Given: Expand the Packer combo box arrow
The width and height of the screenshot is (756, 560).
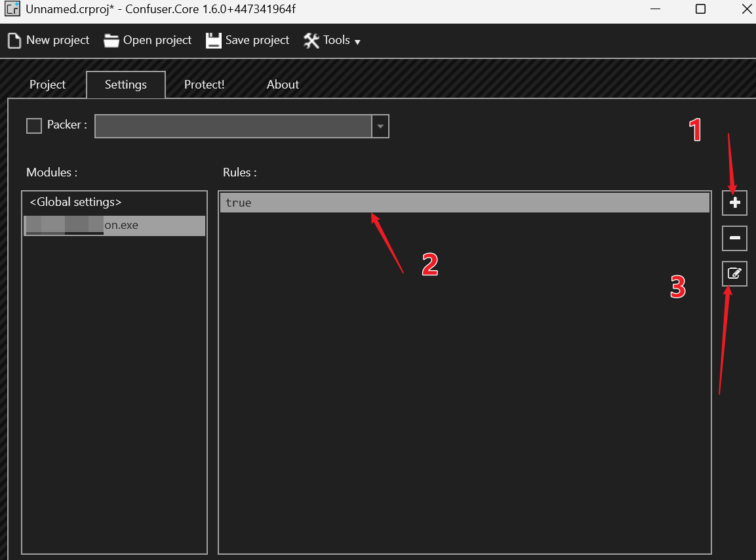Looking at the screenshot, I should point(380,127).
